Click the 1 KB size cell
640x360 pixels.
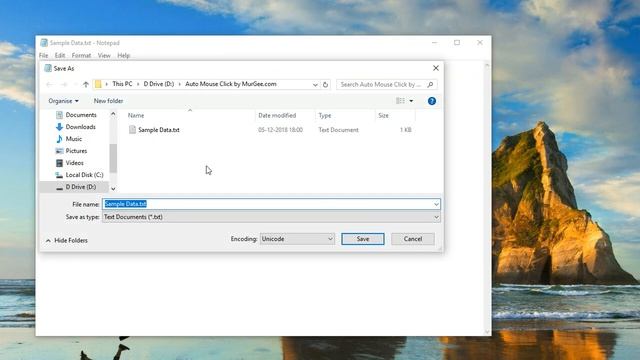[406, 130]
